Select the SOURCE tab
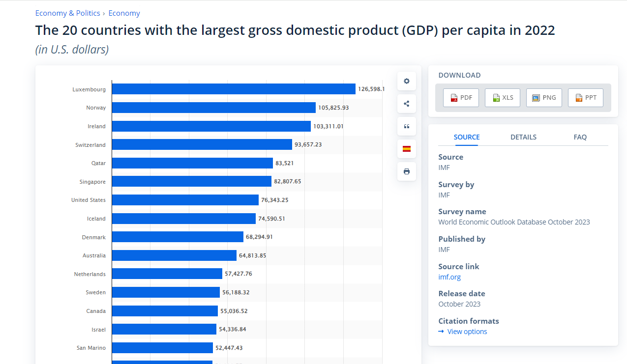The height and width of the screenshot is (364, 627). pyautogui.click(x=466, y=137)
